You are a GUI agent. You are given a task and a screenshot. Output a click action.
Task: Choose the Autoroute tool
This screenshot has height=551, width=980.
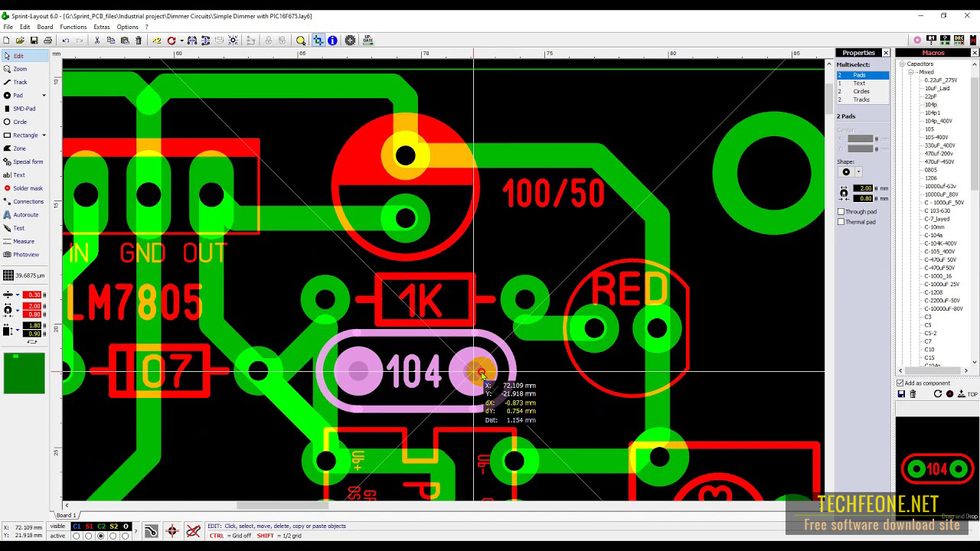(24, 215)
